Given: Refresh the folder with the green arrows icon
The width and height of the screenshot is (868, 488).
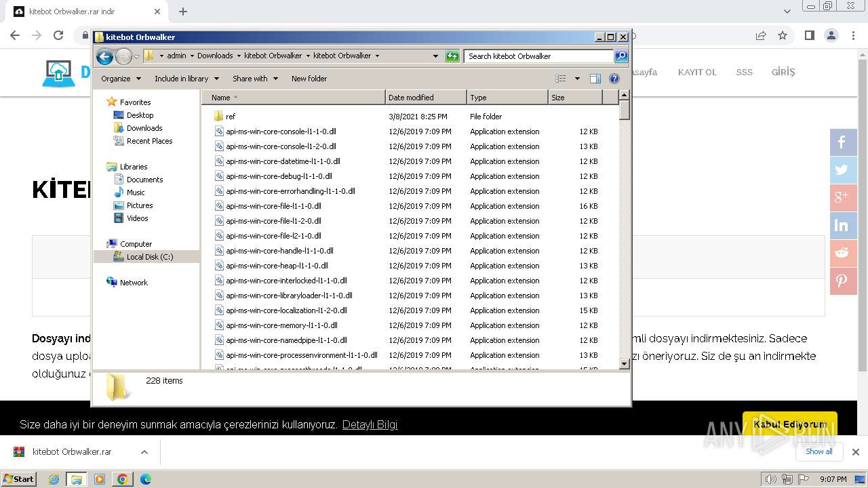Looking at the screenshot, I should tap(452, 56).
